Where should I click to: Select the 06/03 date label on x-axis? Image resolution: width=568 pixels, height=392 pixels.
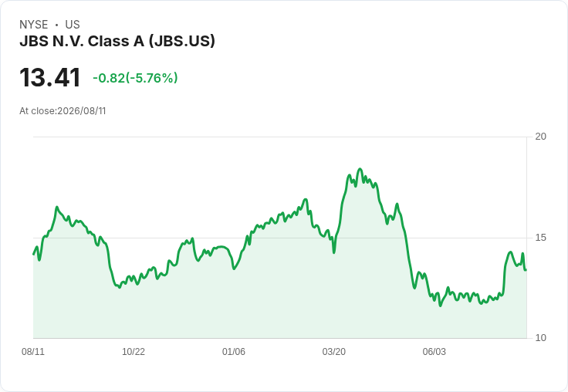click(x=434, y=352)
